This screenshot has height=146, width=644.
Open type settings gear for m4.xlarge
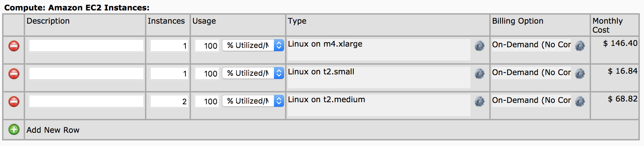click(480, 46)
